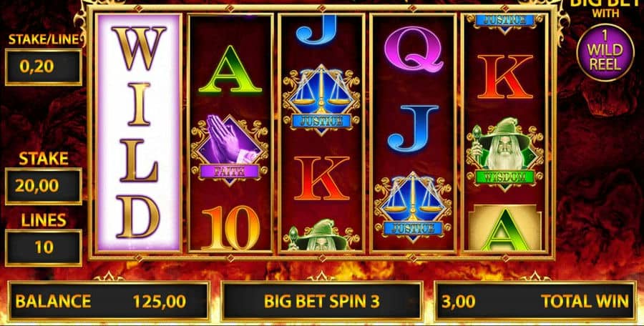Click the 1 Wild Reel purple badge
This screenshot has height=326, width=644.
pos(605,52)
